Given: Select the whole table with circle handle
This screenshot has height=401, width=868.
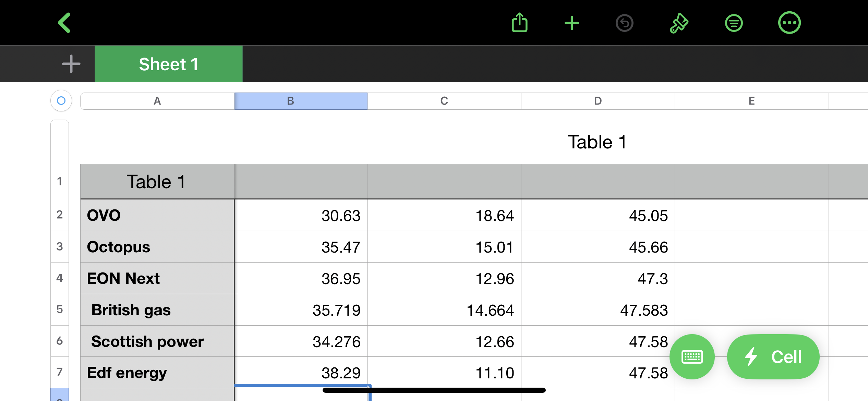Looking at the screenshot, I should click(61, 101).
